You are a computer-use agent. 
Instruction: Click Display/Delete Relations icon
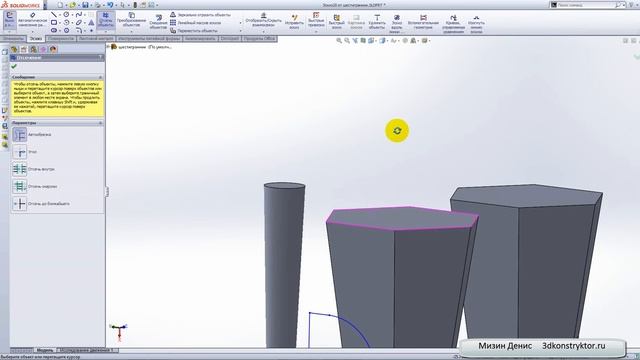click(x=263, y=15)
